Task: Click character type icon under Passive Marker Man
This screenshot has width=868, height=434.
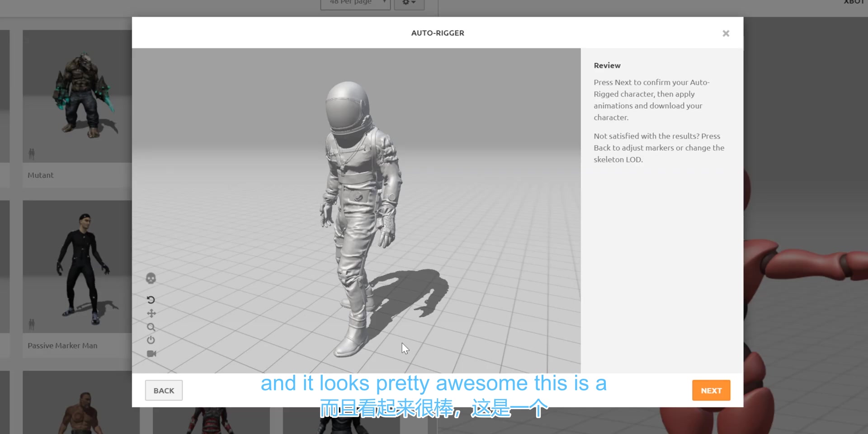Action: 32,324
